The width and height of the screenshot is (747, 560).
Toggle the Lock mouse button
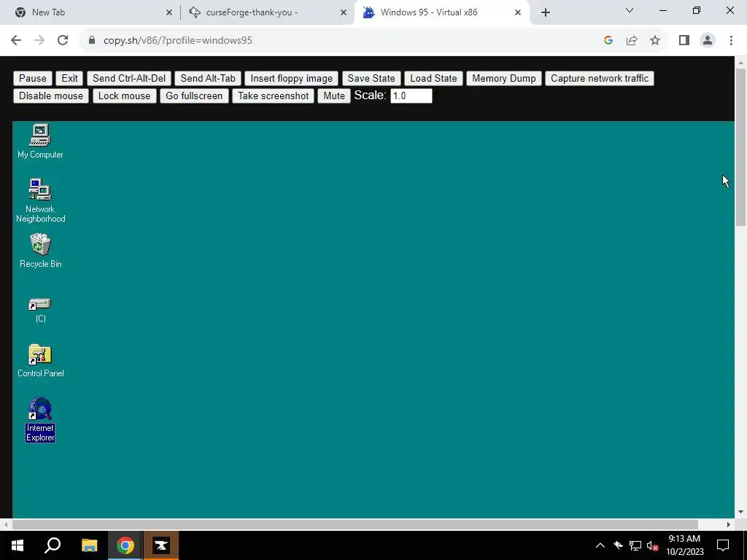(124, 96)
